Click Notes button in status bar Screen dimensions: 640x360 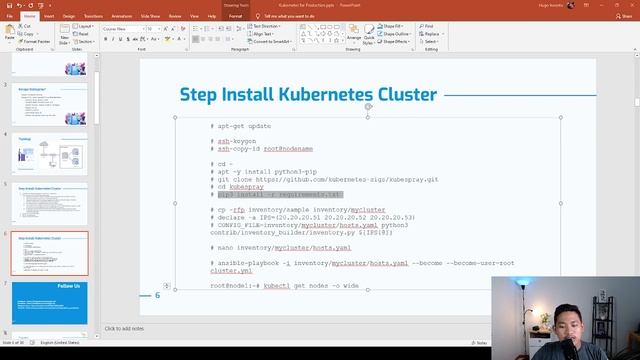coord(480,343)
